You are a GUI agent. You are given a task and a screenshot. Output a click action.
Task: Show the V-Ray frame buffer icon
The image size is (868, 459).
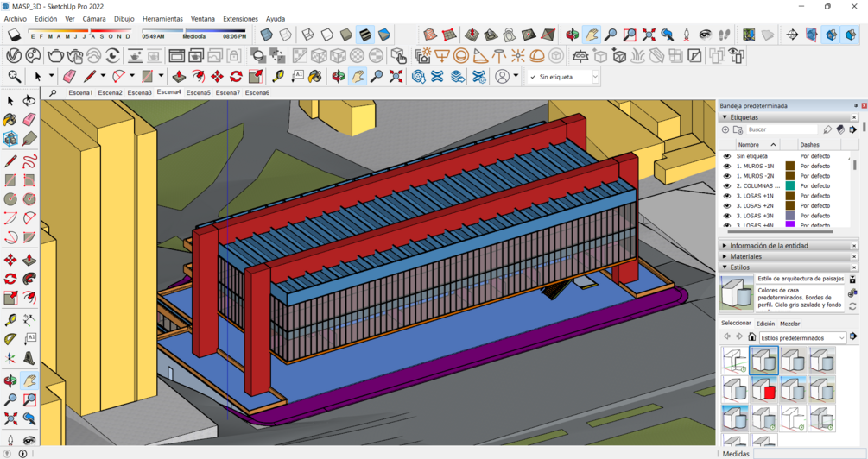176,56
